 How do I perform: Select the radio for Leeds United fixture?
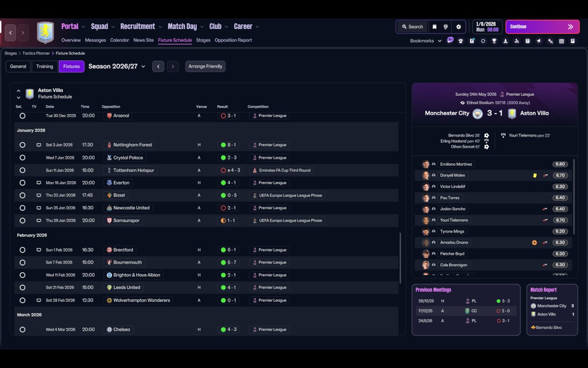click(23, 287)
